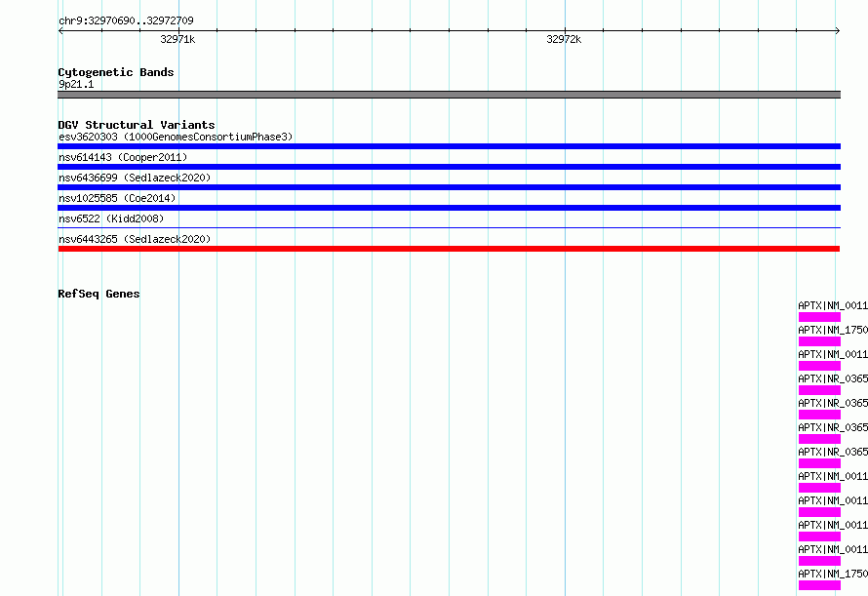Click the chr9:32970690..32972709 region label

[126, 20]
